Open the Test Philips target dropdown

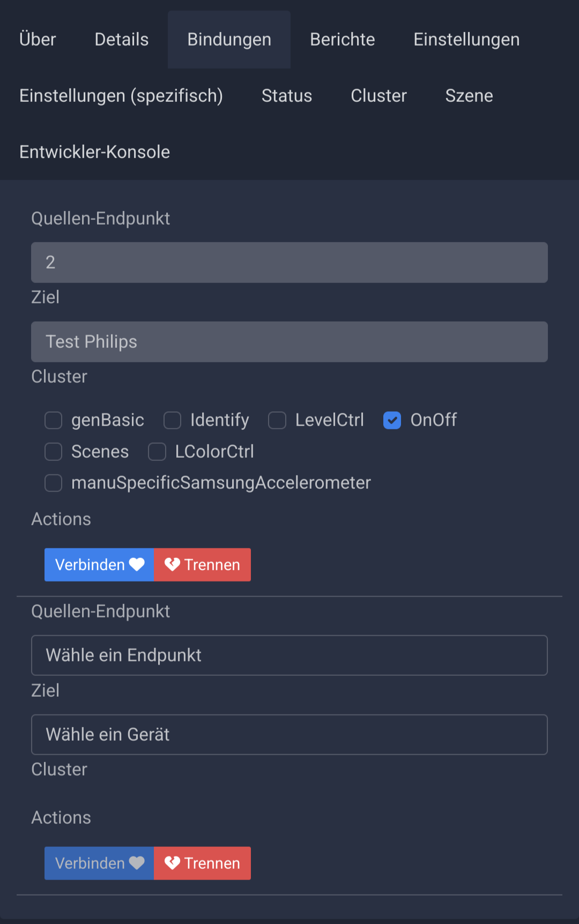[289, 342]
